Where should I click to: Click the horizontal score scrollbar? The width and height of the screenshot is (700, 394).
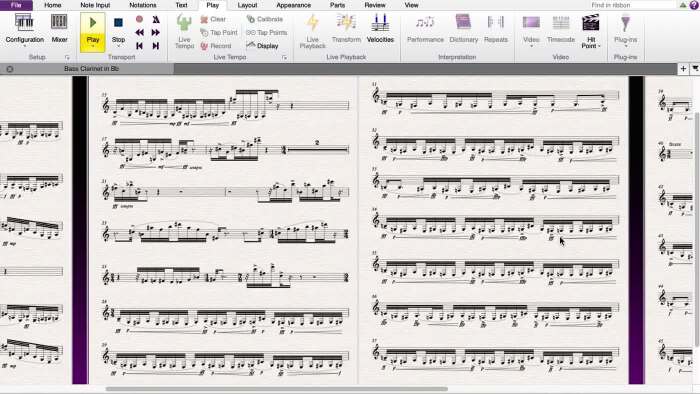tap(277, 389)
